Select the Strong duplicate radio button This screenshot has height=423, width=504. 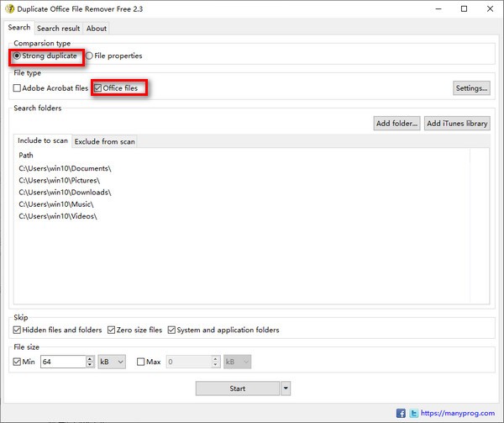pyautogui.click(x=18, y=56)
